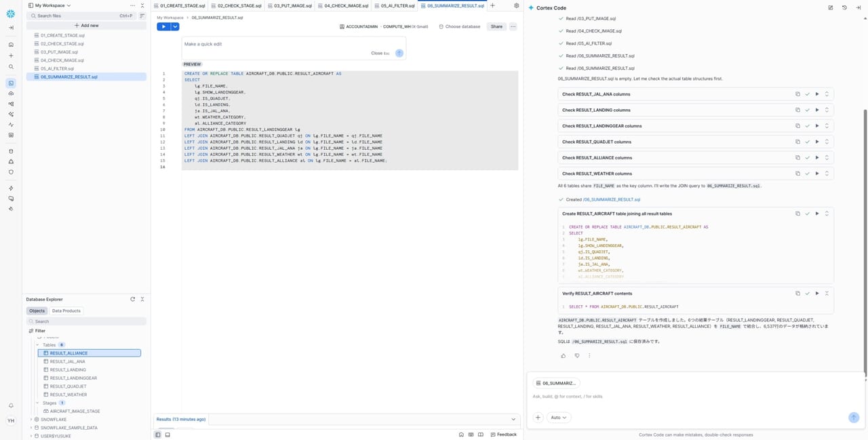Run the Check RESULT_WEATHER columns query
This screenshot has height=440, width=868.
click(817, 174)
